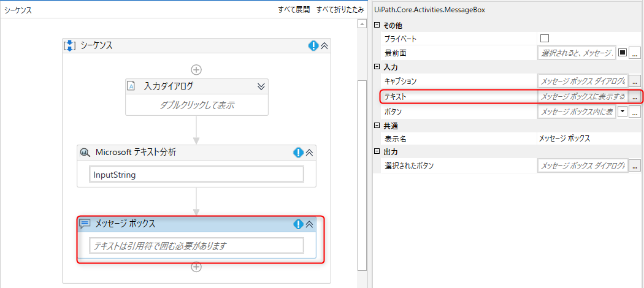Click すべて展開 to expand all

[294, 10]
